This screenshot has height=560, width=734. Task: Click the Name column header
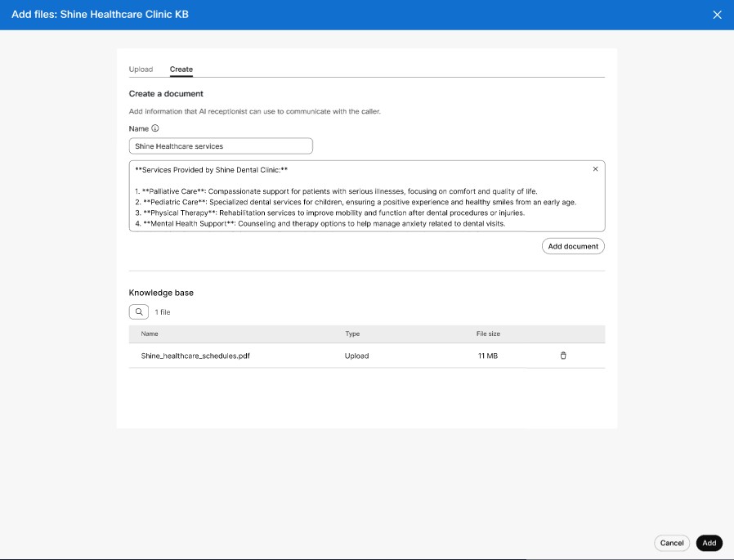[150, 334]
